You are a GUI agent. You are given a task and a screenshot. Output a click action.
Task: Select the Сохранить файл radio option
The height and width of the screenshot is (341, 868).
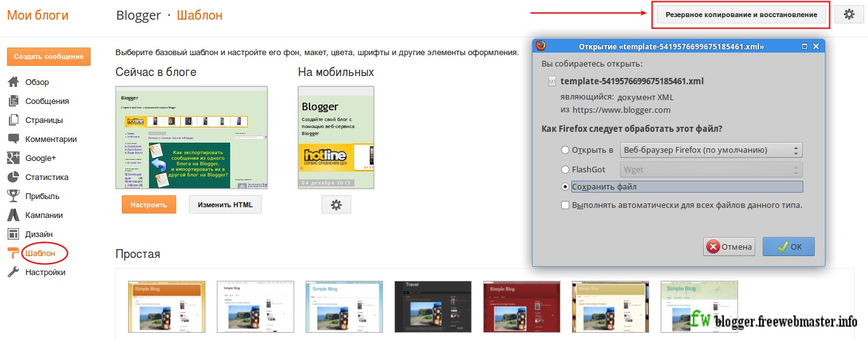click(566, 187)
